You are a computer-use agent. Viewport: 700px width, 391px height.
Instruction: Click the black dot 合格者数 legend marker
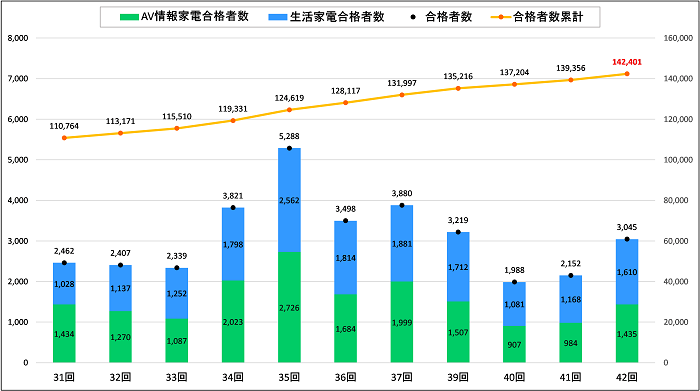coord(413,17)
